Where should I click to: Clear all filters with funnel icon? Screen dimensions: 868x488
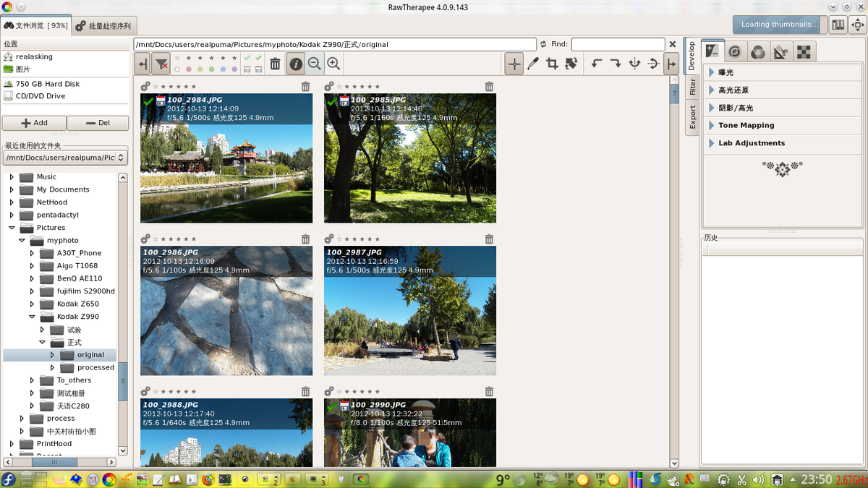(161, 64)
